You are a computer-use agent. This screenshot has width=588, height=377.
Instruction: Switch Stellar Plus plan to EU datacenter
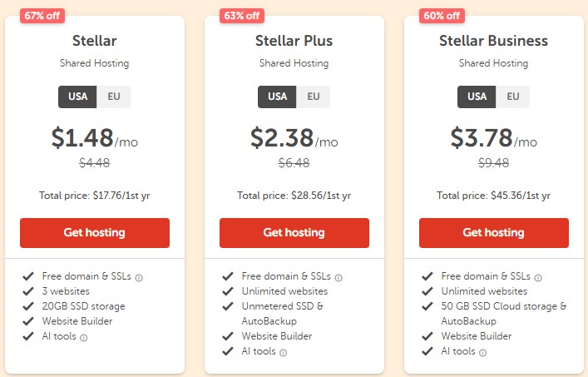click(x=314, y=97)
